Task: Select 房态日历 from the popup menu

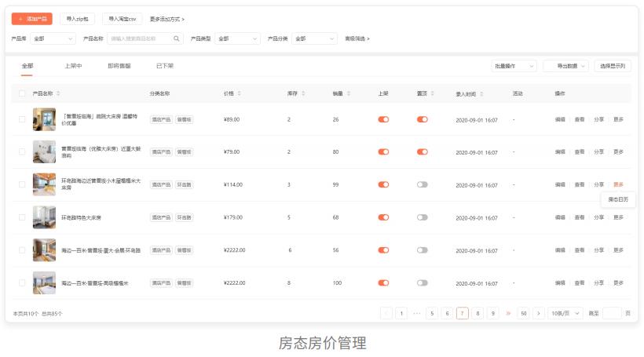Action: (618, 199)
